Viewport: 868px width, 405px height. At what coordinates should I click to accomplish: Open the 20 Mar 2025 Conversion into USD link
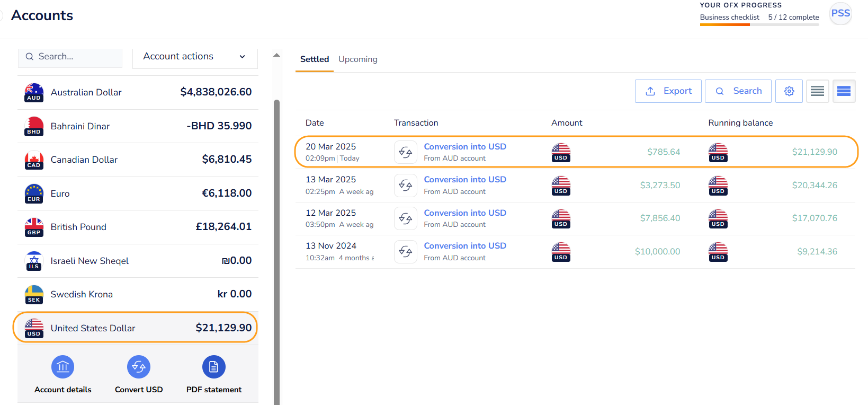point(465,147)
